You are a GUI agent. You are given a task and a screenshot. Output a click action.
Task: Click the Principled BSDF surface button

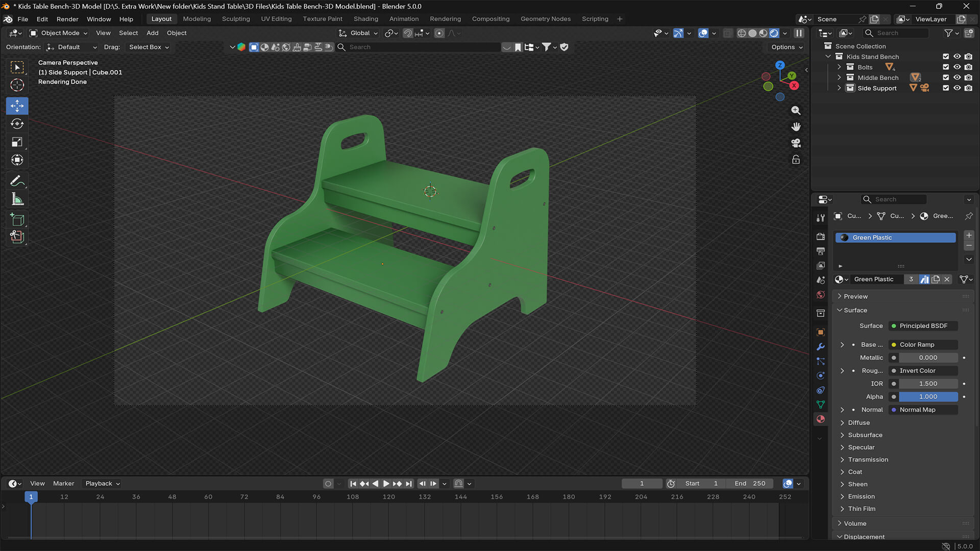(923, 326)
